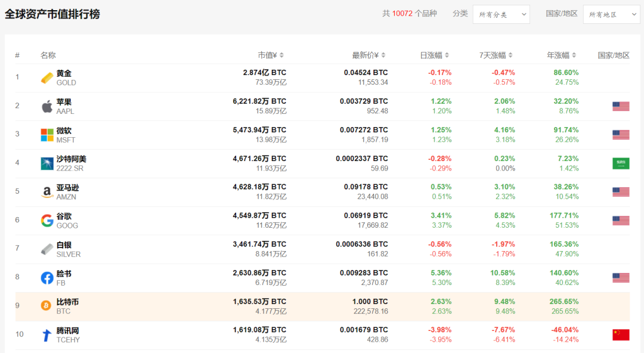
Task: Sort table by 市值¥ column
Action: pyautogui.click(x=271, y=55)
